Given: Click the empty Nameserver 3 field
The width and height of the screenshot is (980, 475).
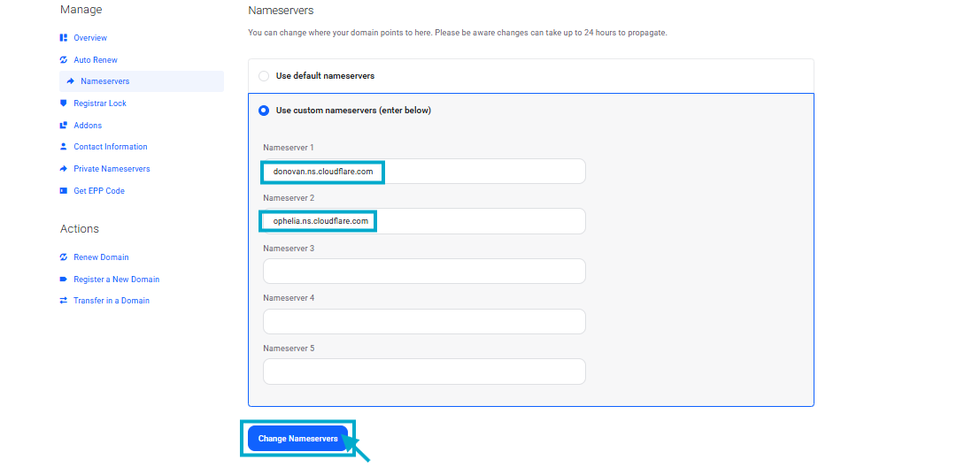Looking at the screenshot, I should click(x=424, y=272).
